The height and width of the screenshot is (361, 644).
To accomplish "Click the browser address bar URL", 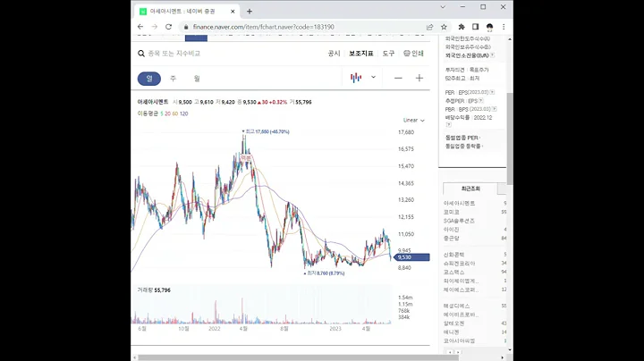I will (x=263, y=27).
